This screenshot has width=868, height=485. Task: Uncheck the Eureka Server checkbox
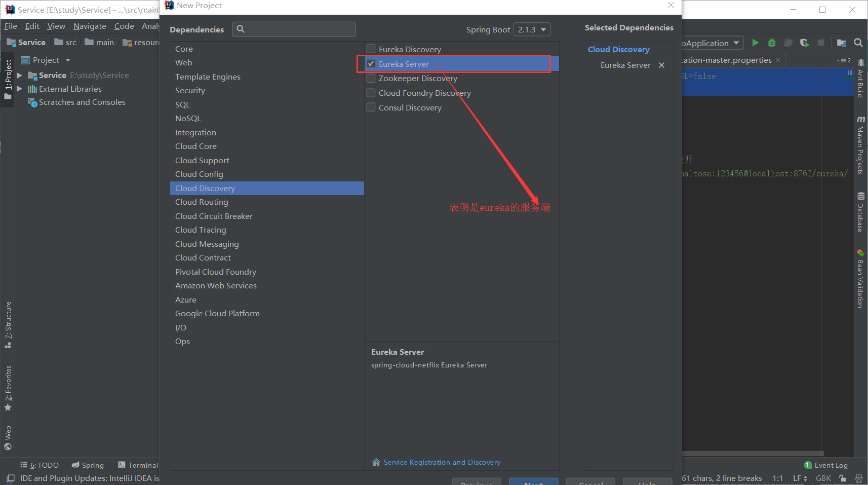pyautogui.click(x=371, y=64)
